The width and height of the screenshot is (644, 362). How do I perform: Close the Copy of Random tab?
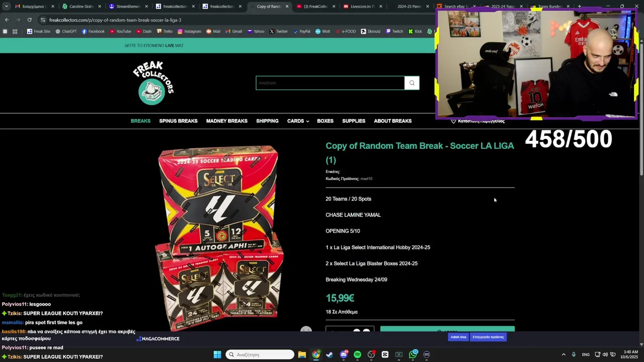287,7
